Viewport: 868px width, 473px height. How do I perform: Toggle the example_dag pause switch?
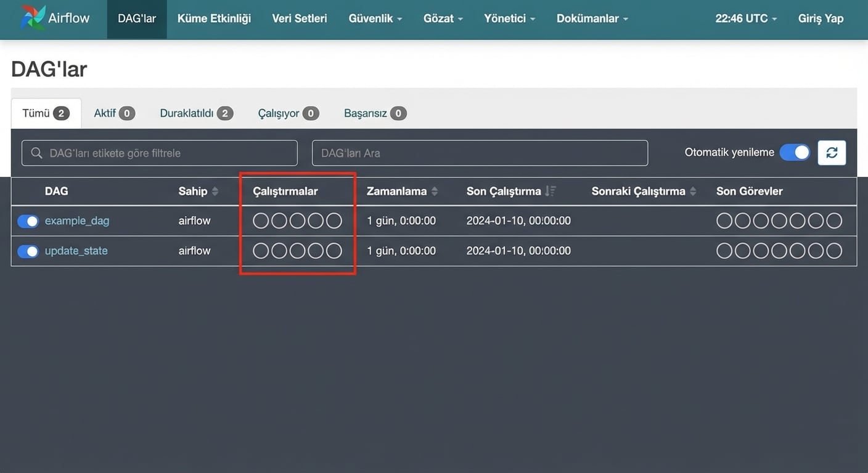click(x=28, y=221)
